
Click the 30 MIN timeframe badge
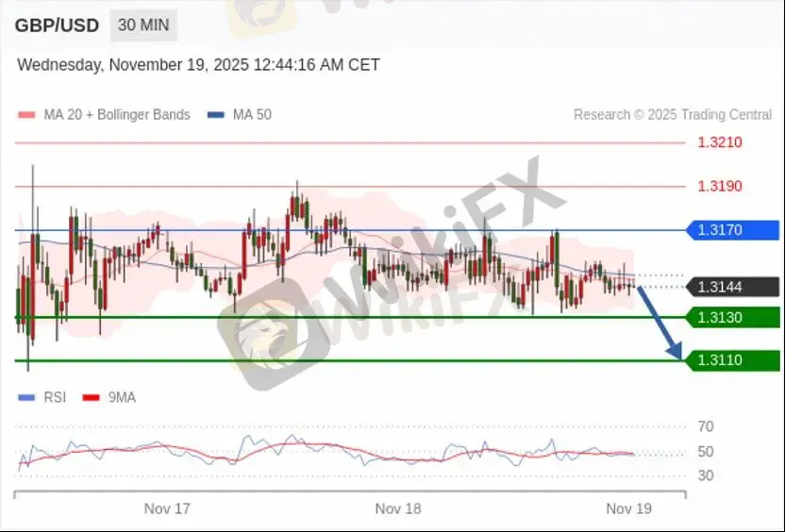point(143,25)
